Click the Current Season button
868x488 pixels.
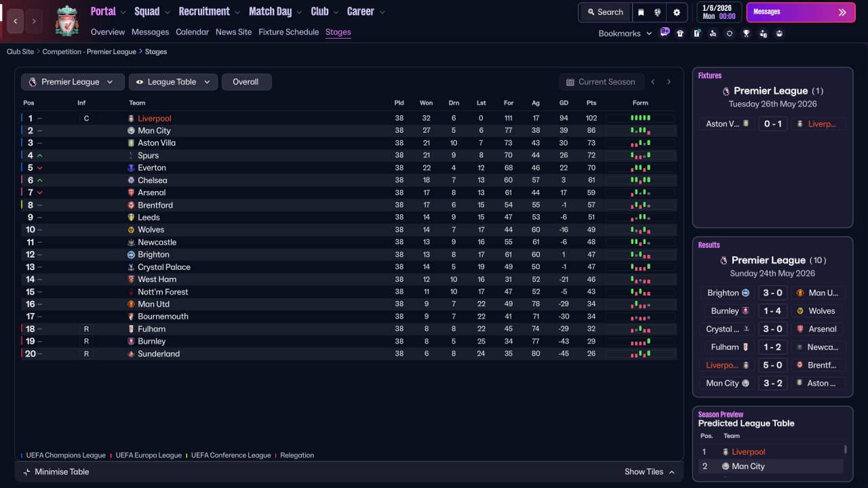[600, 82]
